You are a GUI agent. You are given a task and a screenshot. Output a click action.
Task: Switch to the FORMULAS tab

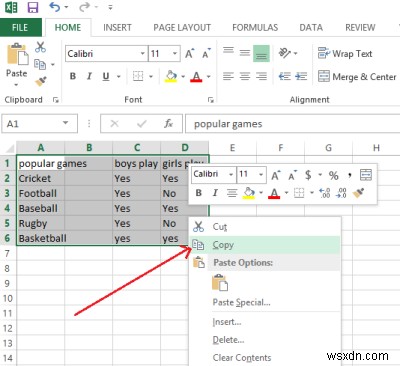click(255, 27)
